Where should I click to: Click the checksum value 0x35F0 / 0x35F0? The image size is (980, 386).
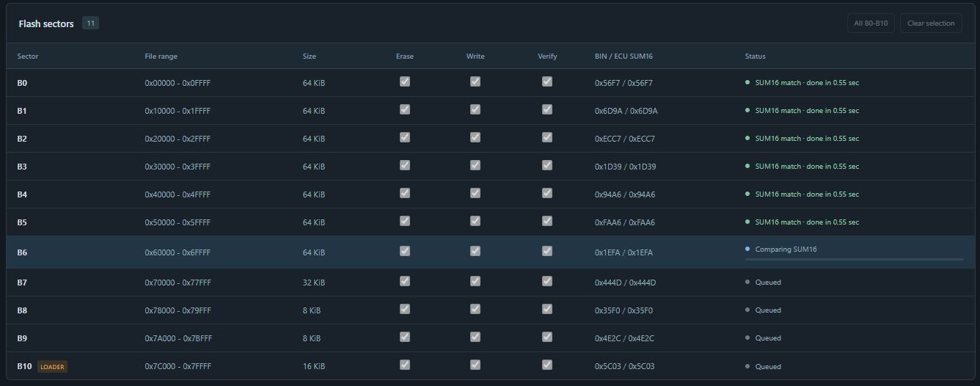624,310
